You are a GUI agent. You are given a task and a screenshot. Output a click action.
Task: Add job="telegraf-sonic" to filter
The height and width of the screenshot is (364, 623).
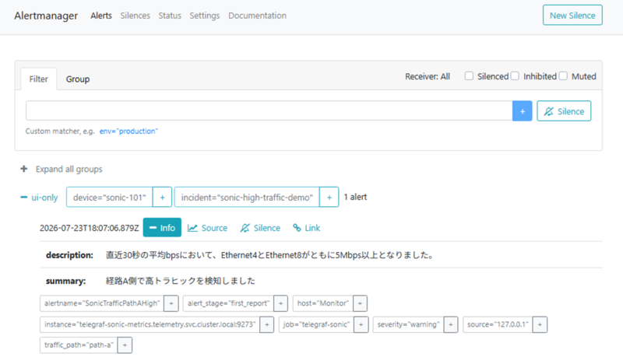[361, 324]
